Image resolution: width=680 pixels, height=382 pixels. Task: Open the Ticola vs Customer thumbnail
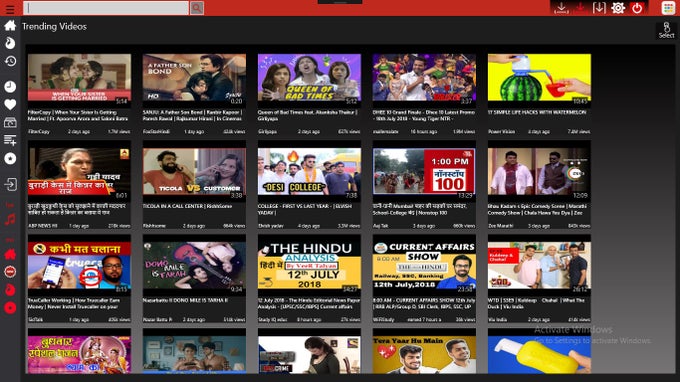point(194,172)
